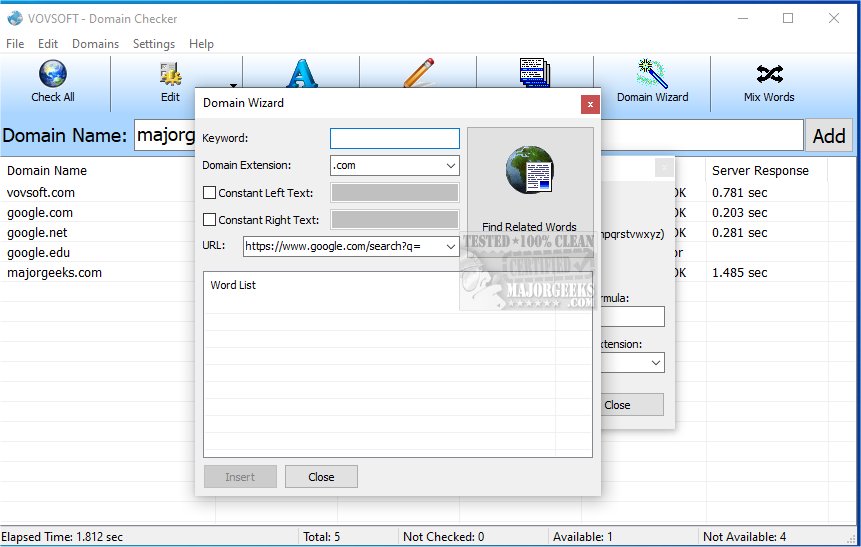The height and width of the screenshot is (547, 861).
Task: Open the Edit toolbar button dropdown arrow
Action: [233, 85]
